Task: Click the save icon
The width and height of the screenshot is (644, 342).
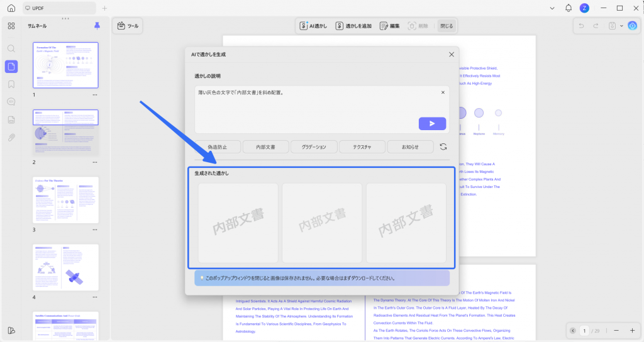Action: pos(612,26)
